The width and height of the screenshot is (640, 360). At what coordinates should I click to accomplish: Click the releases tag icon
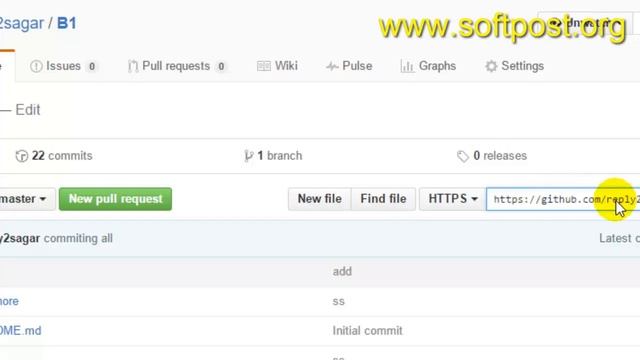tap(463, 156)
